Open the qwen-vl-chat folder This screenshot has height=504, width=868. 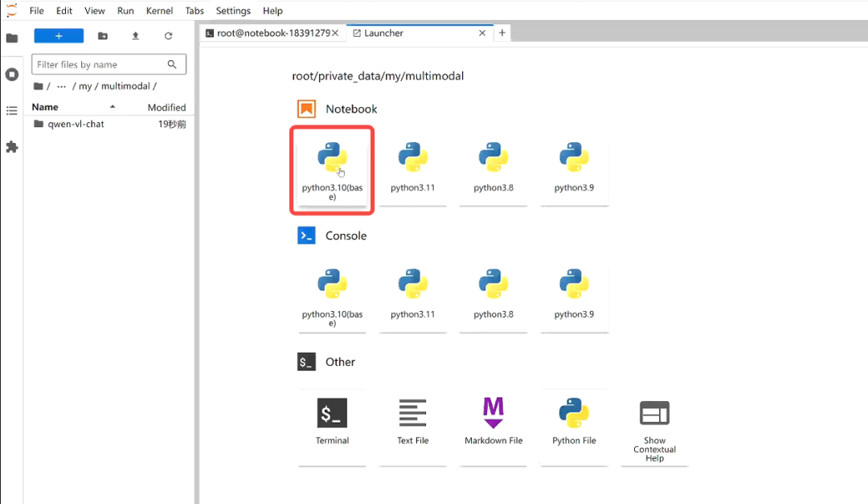tap(76, 124)
